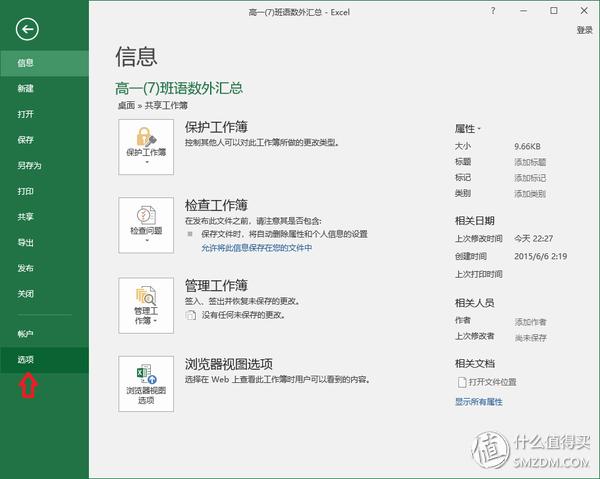Select 新建 in the sidebar

click(x=44, y=89)
